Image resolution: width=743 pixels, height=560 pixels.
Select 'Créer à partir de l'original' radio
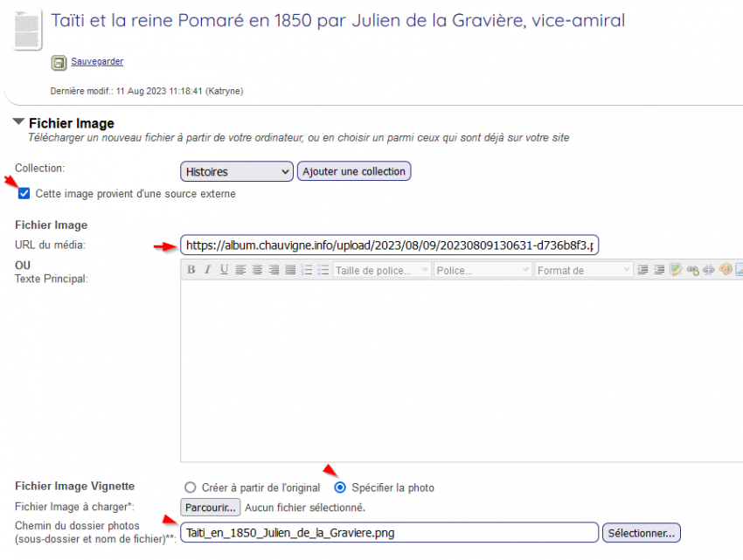pos(190,487)
